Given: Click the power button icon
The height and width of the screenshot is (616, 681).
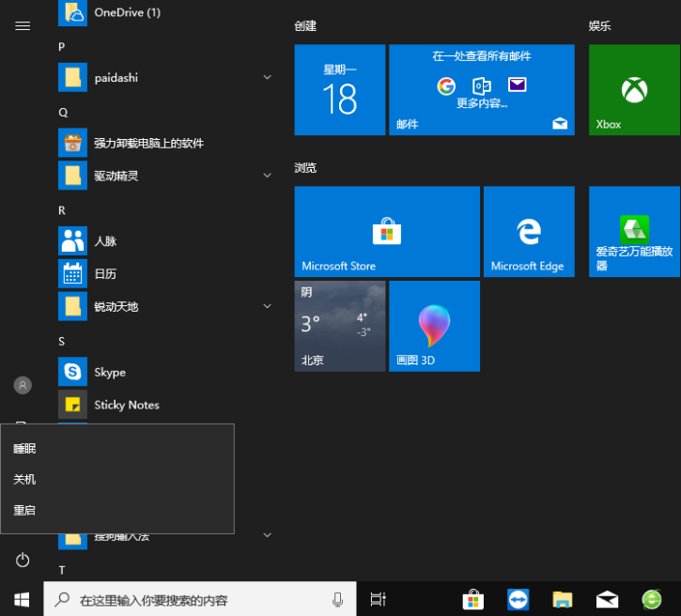Looking at the screenshot, I should coord(23,561).
